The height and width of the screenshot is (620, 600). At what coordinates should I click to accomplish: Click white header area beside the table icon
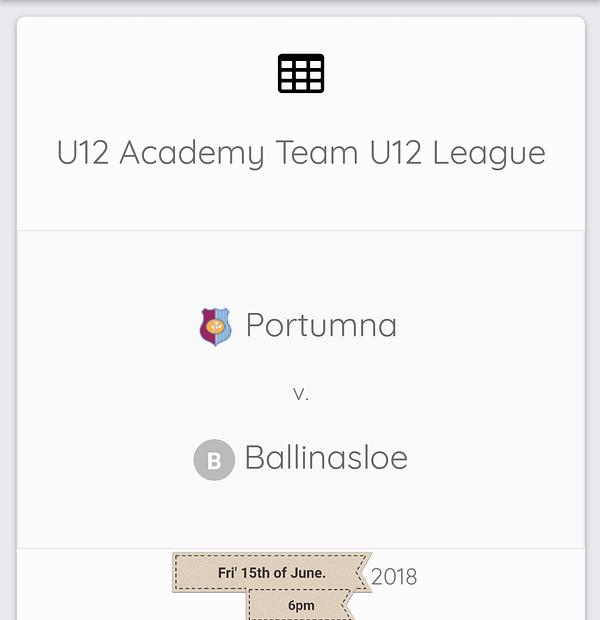[450, 74]
